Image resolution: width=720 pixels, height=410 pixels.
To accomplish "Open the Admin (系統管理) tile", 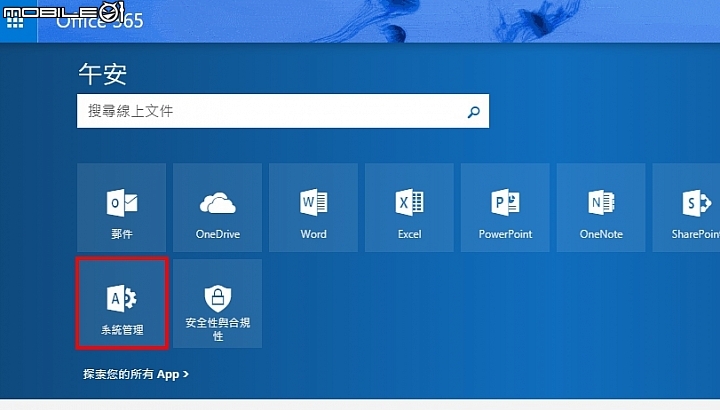I will click(x=122, y=303).
